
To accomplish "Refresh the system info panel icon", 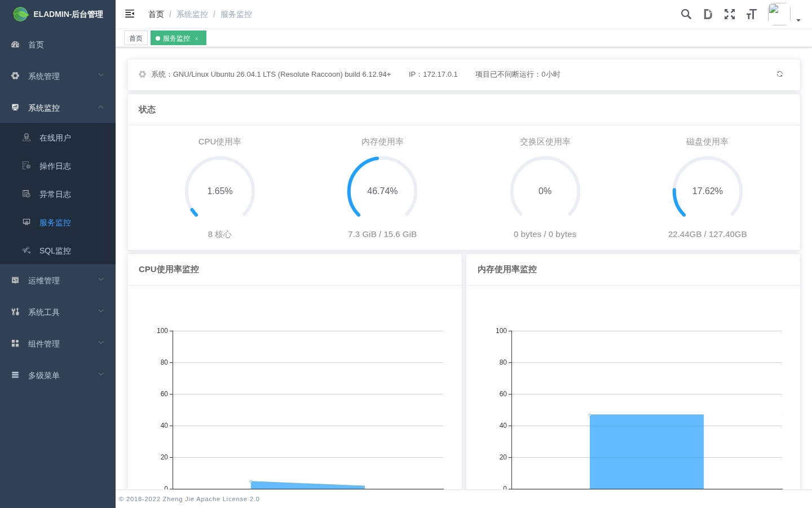I will [x=780, y=74].
